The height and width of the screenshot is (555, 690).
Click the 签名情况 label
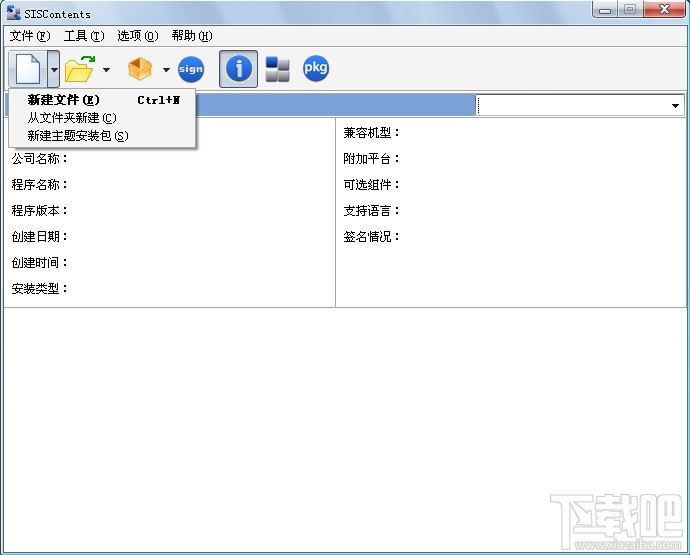371,237
